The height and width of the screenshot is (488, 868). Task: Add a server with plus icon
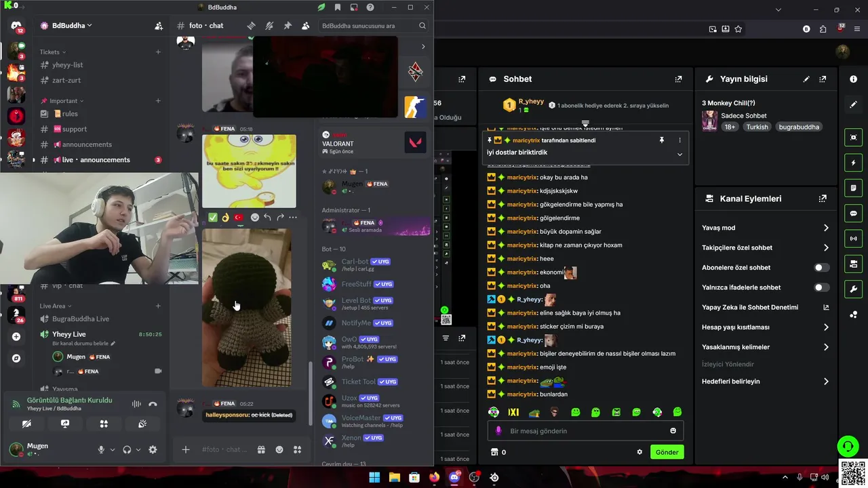pyautogui.click(x=16, y=336)
